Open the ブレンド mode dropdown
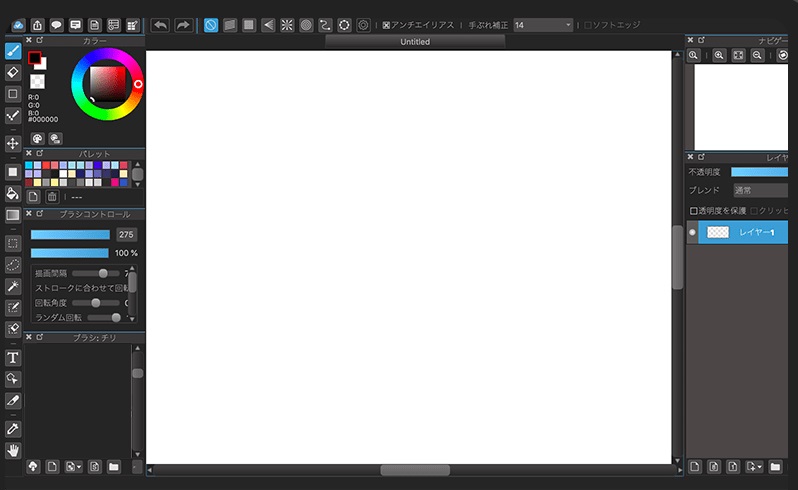Viewport: 798px width, 490px height. 761,190
